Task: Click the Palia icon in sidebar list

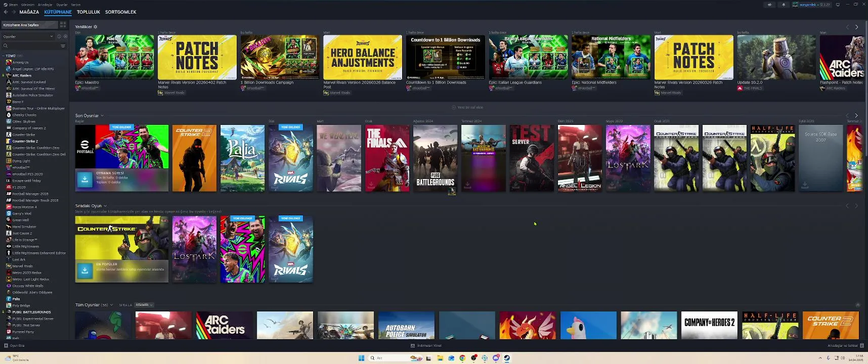Action: pyautogui.click(x=9, y=299)
